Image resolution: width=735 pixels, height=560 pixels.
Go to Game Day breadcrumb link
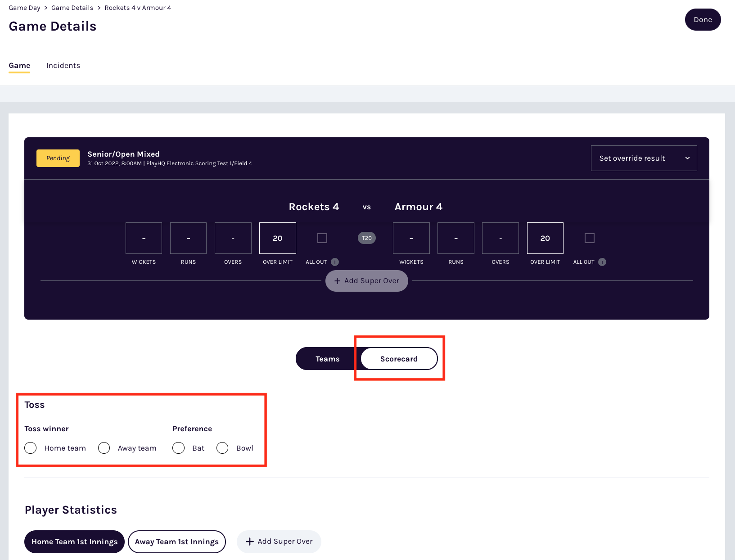tap(24, 8)
